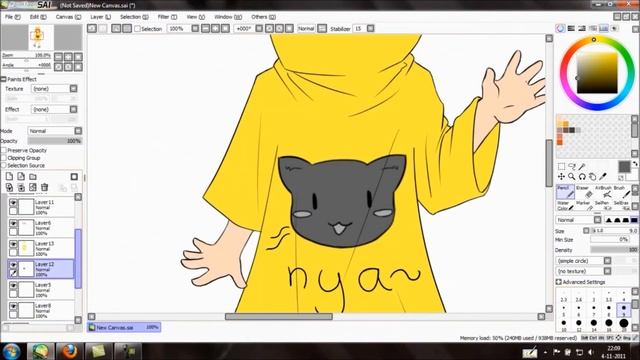Select Layer8 in layer list

click(41, 311)
